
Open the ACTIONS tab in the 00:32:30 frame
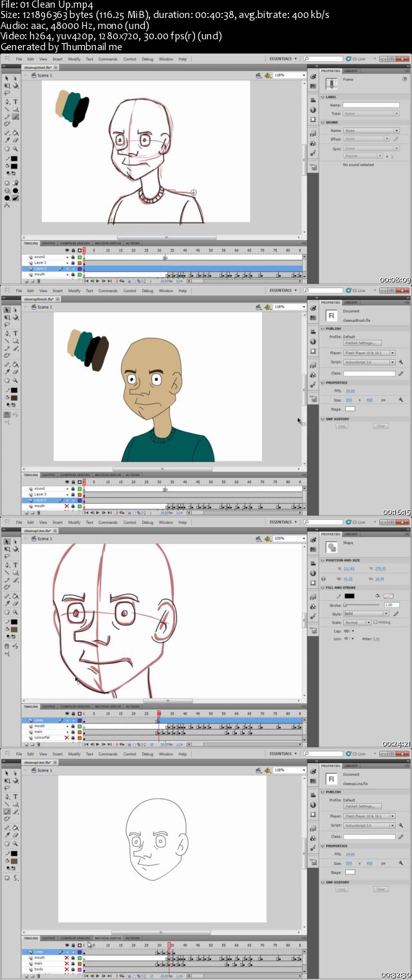133,938
